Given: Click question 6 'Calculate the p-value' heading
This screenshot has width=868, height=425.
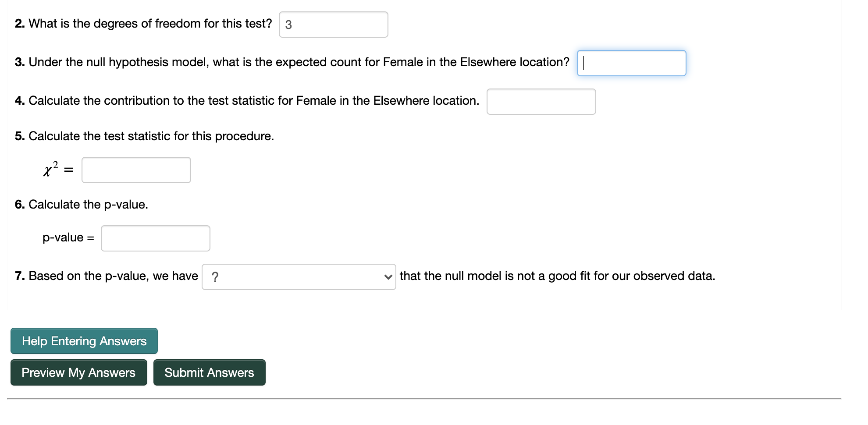Looking at the screenshot, I should [x=81, y=204].
